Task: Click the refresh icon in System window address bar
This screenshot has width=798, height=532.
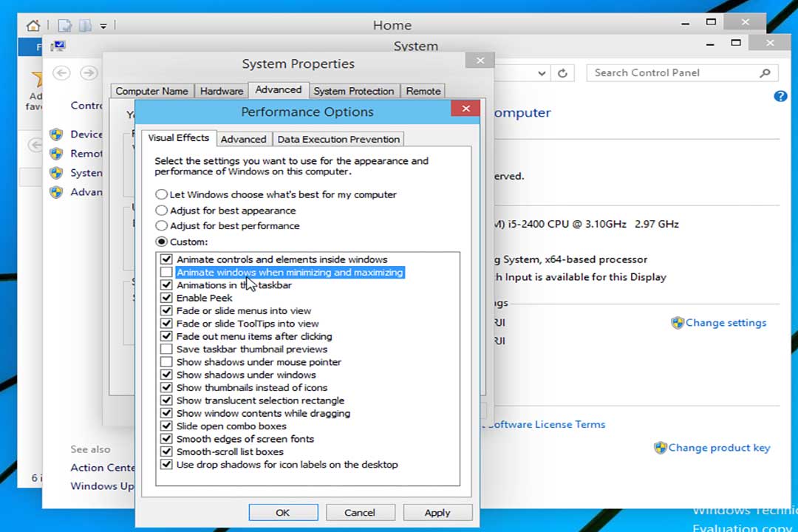Action: (562, 73)
